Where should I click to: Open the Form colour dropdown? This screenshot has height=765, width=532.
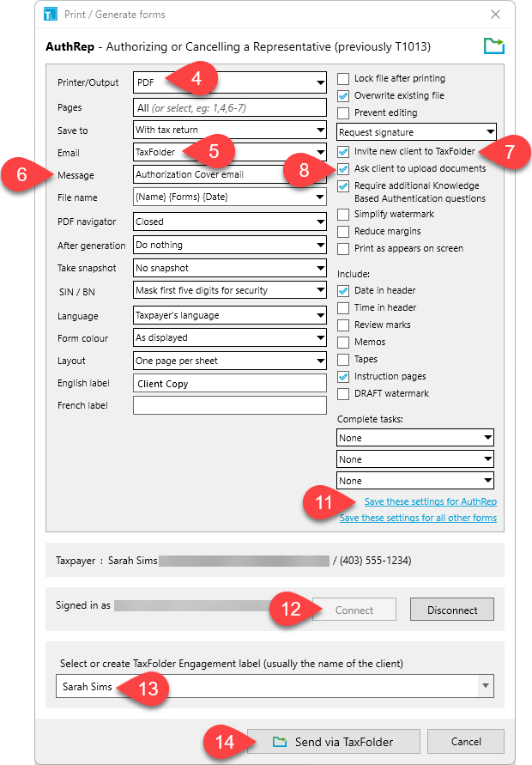pyautogui.click(x=230, y=337)
